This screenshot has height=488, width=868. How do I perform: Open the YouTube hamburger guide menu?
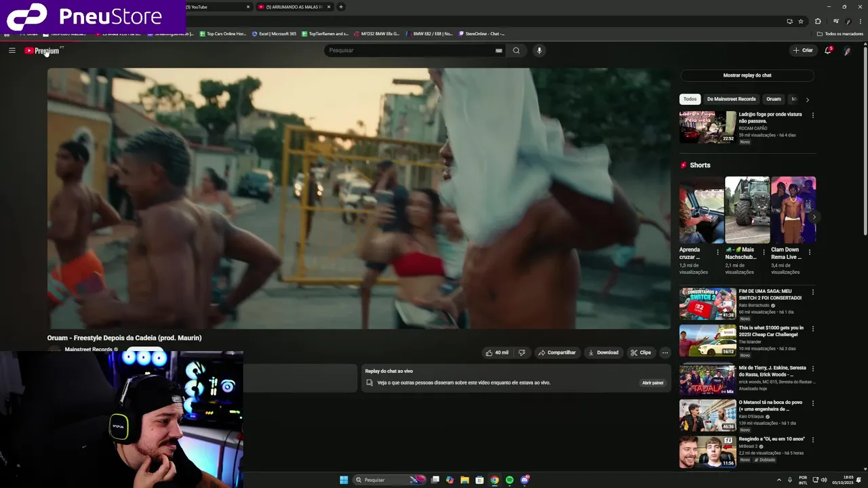[12, 50]
